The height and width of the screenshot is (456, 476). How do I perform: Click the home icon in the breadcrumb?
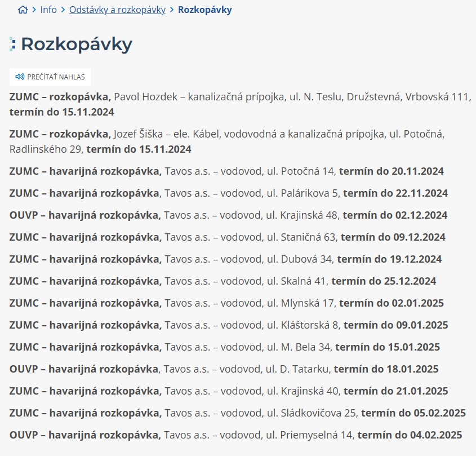tap(23, 10)
